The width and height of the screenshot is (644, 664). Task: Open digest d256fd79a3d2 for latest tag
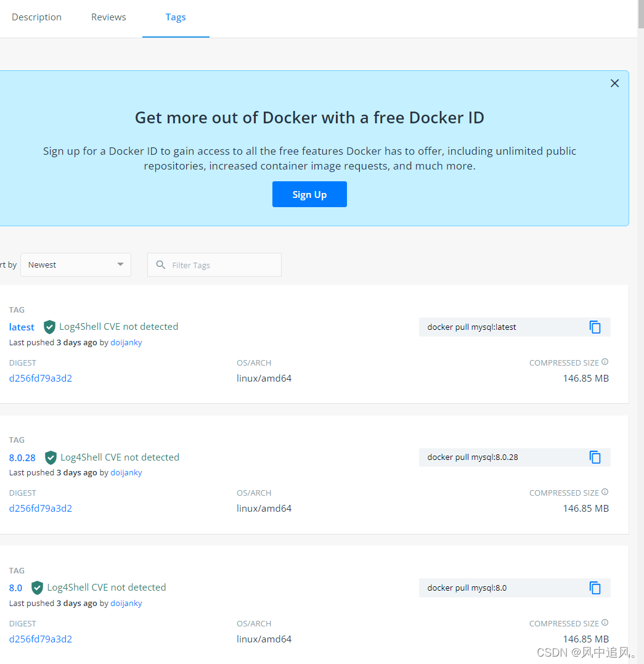[41, 378]
